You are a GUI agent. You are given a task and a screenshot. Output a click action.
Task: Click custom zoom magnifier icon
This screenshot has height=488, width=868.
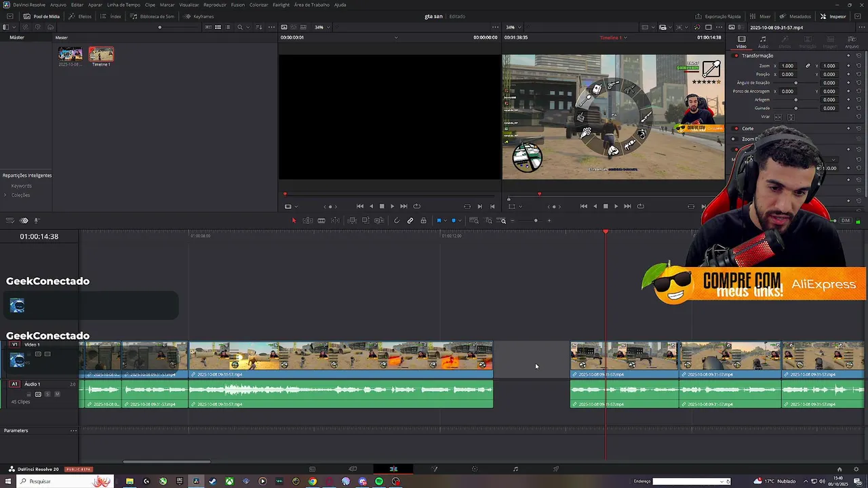tap(502, 220)
